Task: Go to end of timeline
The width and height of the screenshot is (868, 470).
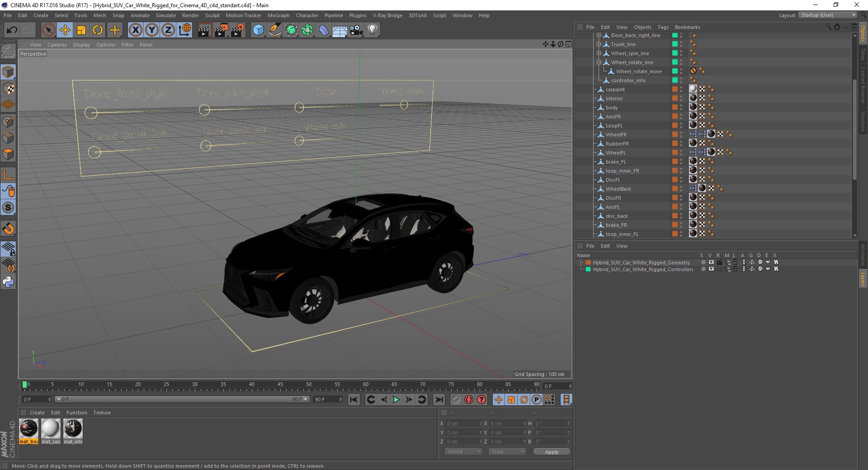Action: pos(439,399)
